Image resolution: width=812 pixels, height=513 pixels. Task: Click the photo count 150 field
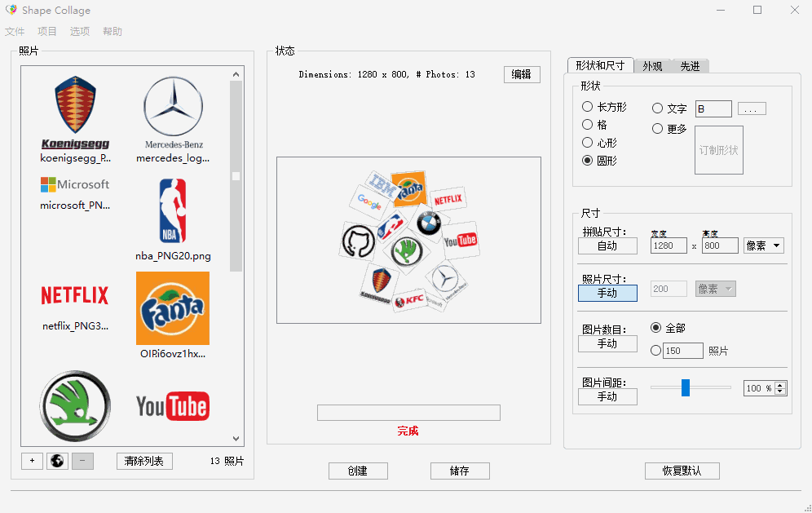pos(683,351)
